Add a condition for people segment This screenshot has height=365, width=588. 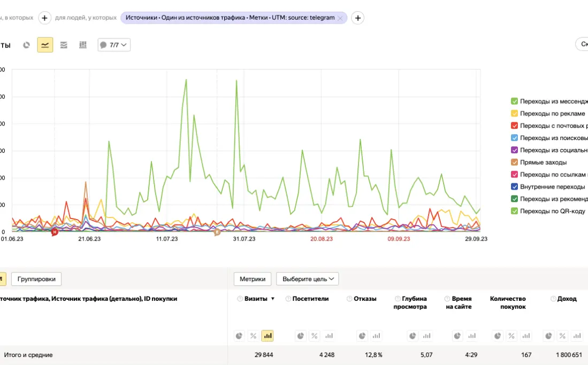point(358,18)
